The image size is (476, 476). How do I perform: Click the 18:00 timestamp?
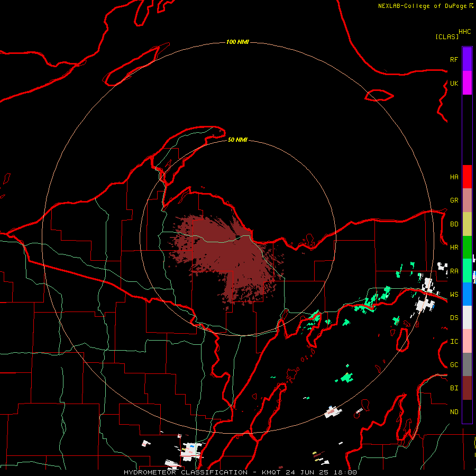point(345,472)
